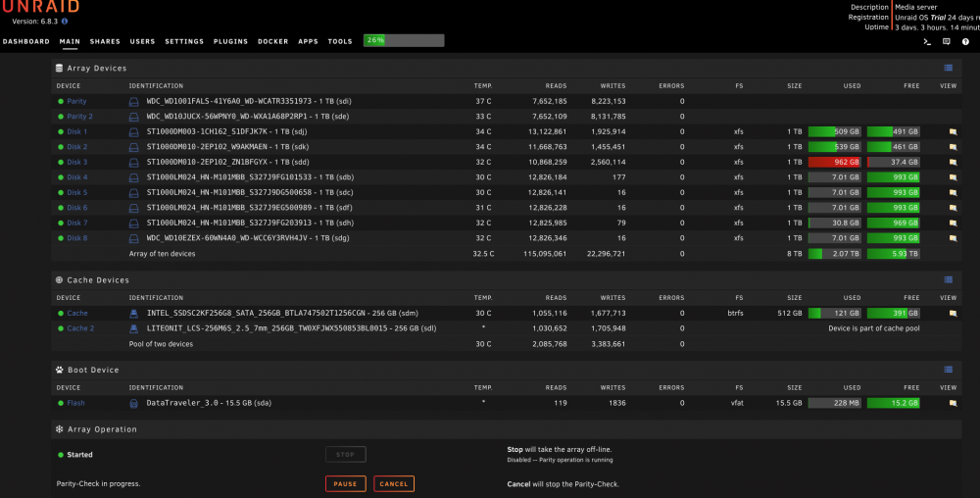Screen dimensions: 980x498
Task: Open the Users tab
Action: point(142,41)
